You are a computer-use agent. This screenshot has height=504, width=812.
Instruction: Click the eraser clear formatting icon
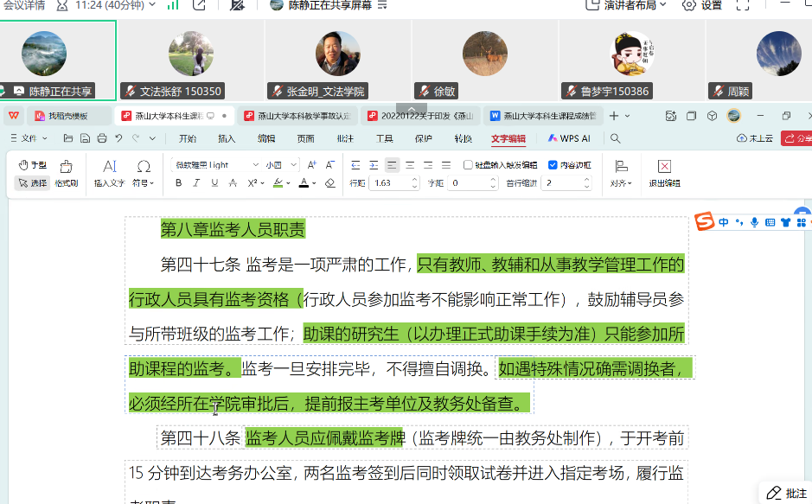coord(330,183)
